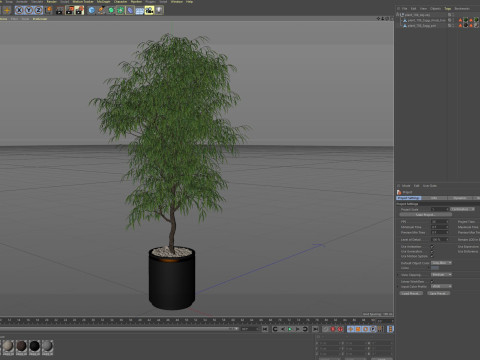Toggle Use Motion System checkbox

click(x=432, y=256)
